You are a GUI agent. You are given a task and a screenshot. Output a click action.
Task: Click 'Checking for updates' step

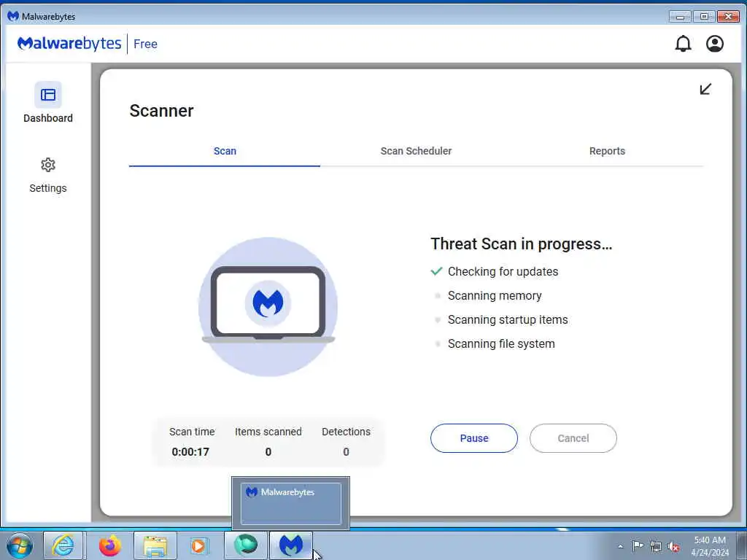tap(503, 271)
